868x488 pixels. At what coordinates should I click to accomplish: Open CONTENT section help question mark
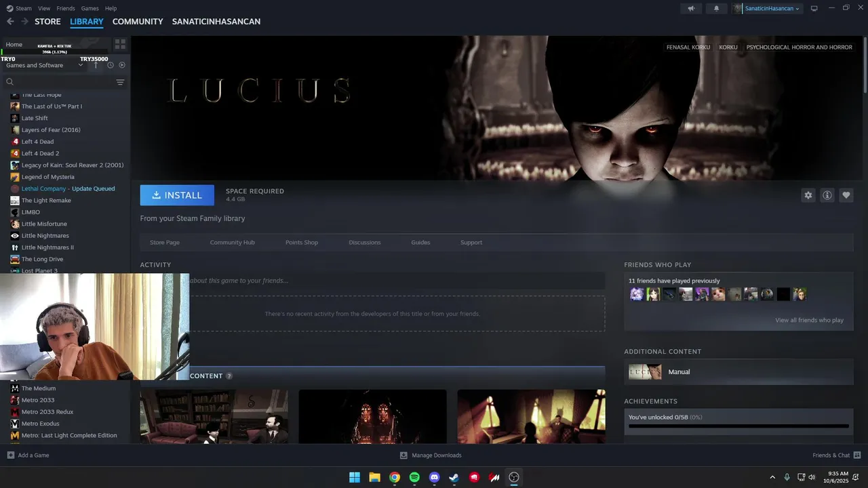(x=229, y=376)
